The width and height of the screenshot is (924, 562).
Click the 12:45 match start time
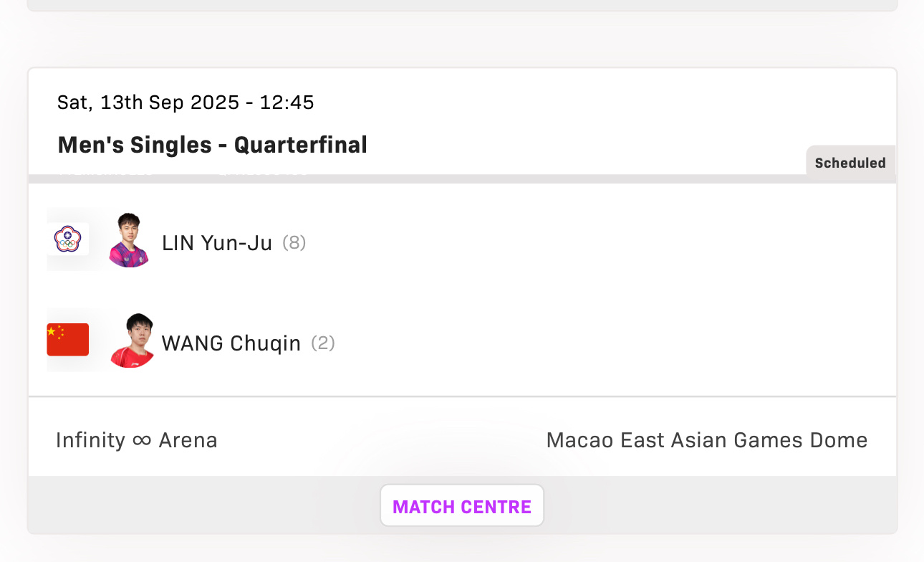pyautogui.click(x=287, y=103)
